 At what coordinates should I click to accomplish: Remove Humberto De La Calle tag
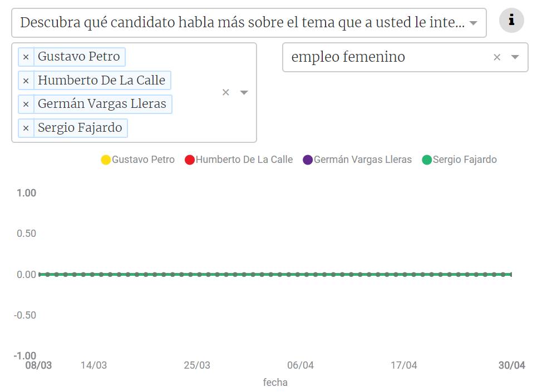click(x=26, y=81)
